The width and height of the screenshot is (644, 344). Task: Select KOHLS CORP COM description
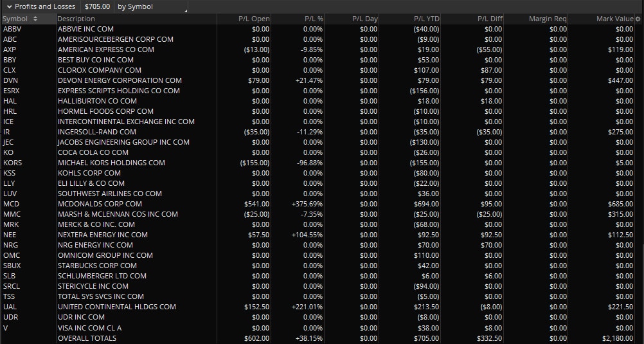[89, 173]
